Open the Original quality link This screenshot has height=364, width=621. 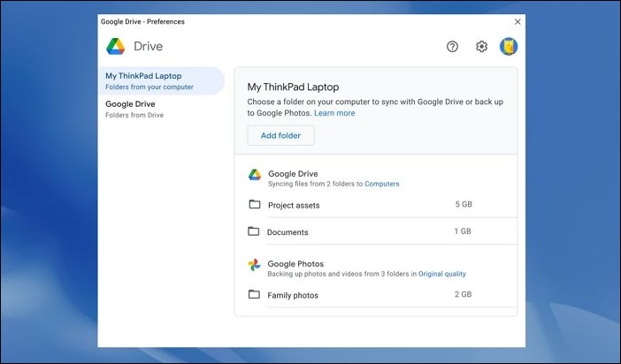[x=442, y=274]
